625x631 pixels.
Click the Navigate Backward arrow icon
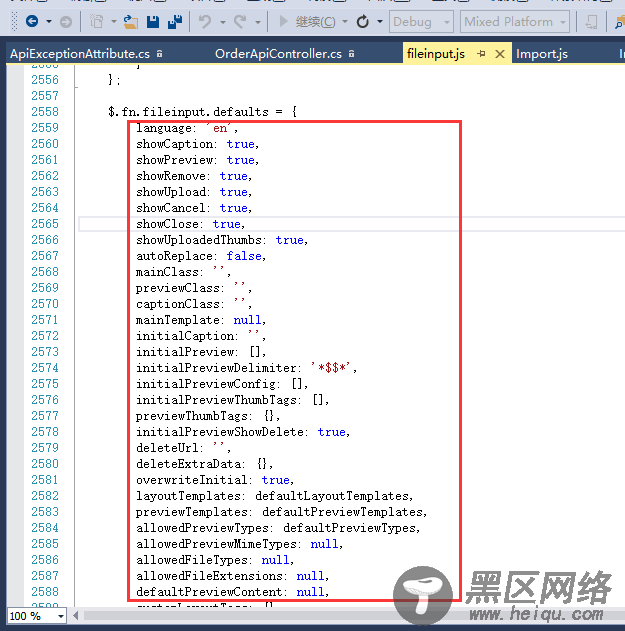[32, 21]
